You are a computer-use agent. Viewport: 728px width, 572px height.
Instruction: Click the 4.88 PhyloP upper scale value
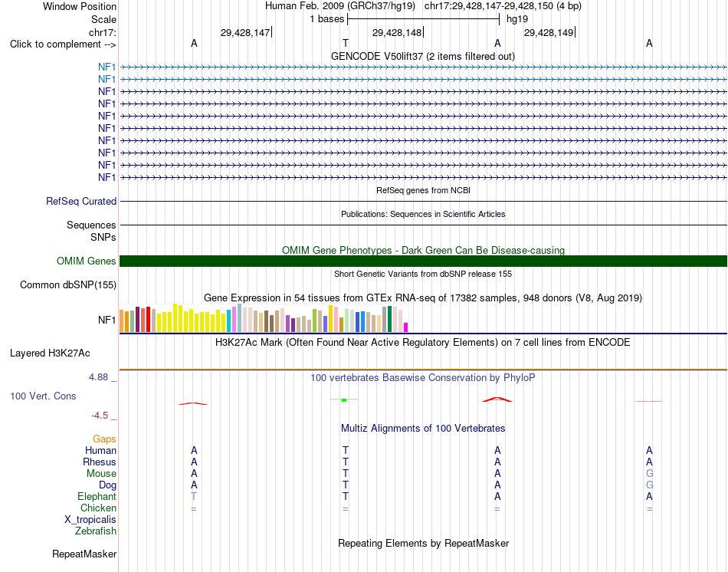pos(98,376)
